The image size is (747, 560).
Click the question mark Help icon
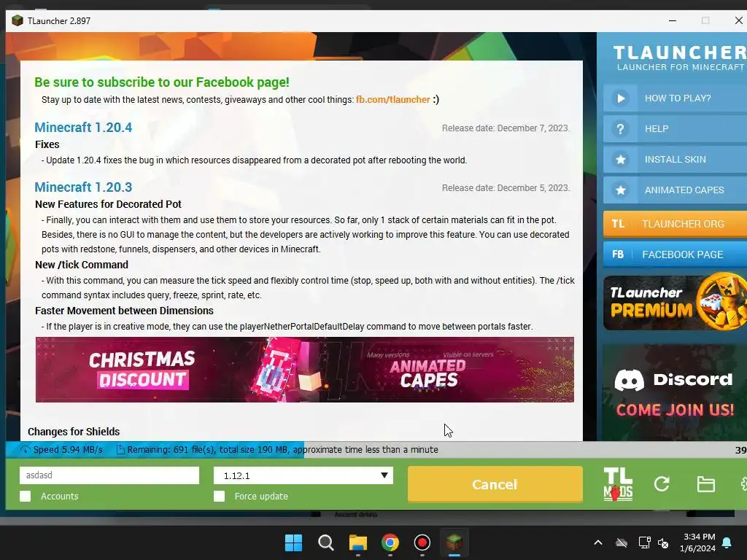point(620,129)
